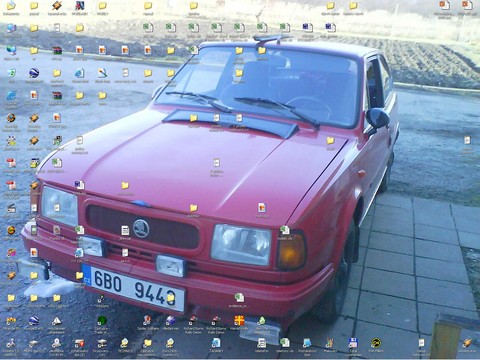Open the network places globe icon
Image resolution: width=480 pixels, height=360 pixels.
pos(11,51)
